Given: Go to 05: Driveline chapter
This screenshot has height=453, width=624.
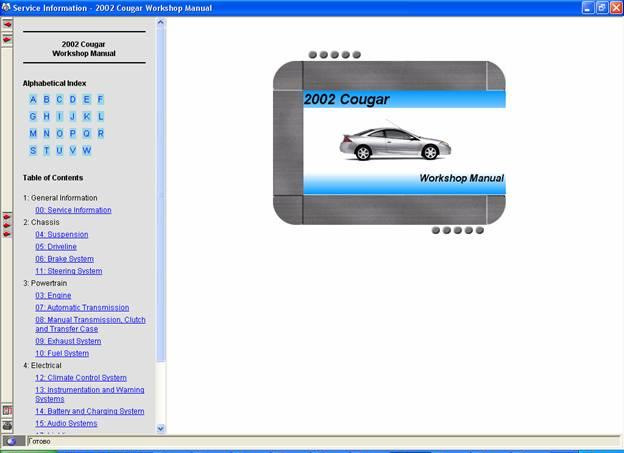Looking at the screenshot, I should [x=56, y=247].
